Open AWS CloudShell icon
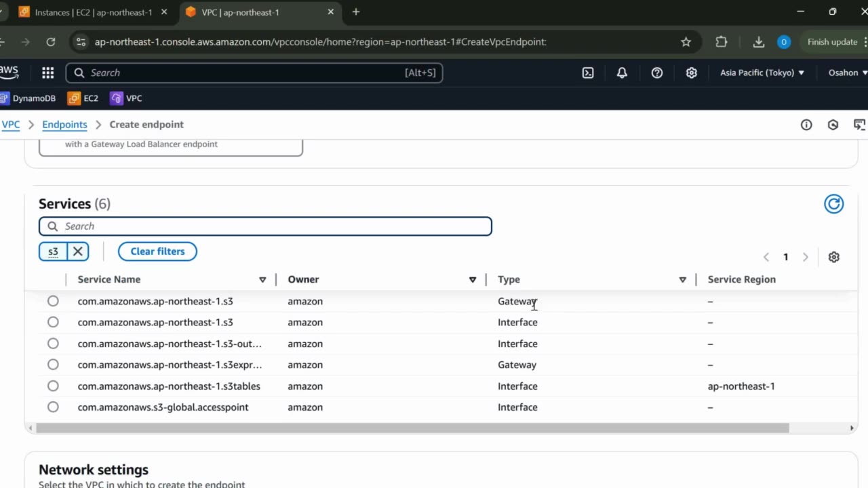 588,73
